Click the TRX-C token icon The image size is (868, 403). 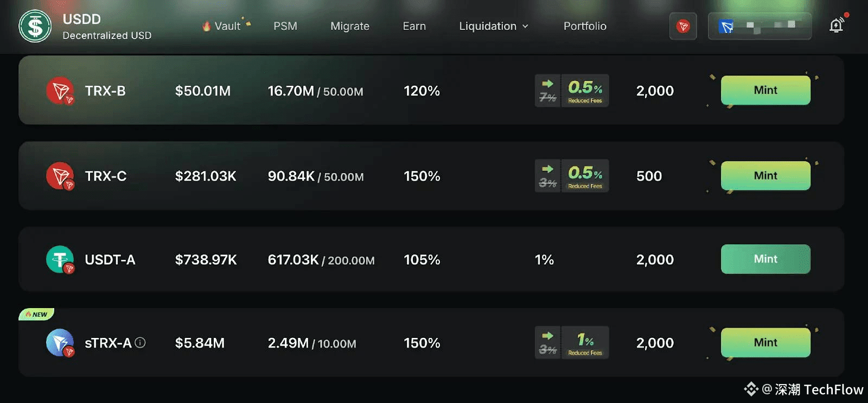coord(60,176)
